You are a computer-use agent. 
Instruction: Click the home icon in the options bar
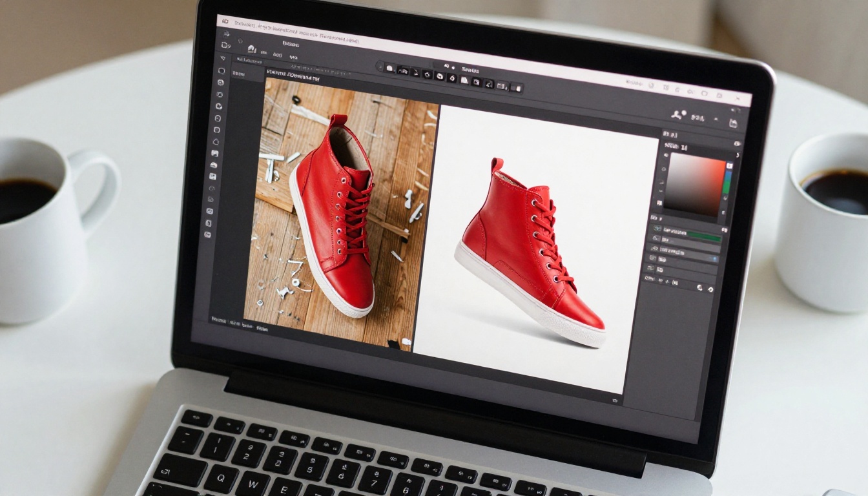pyautogui.click(x=252, y=48)
